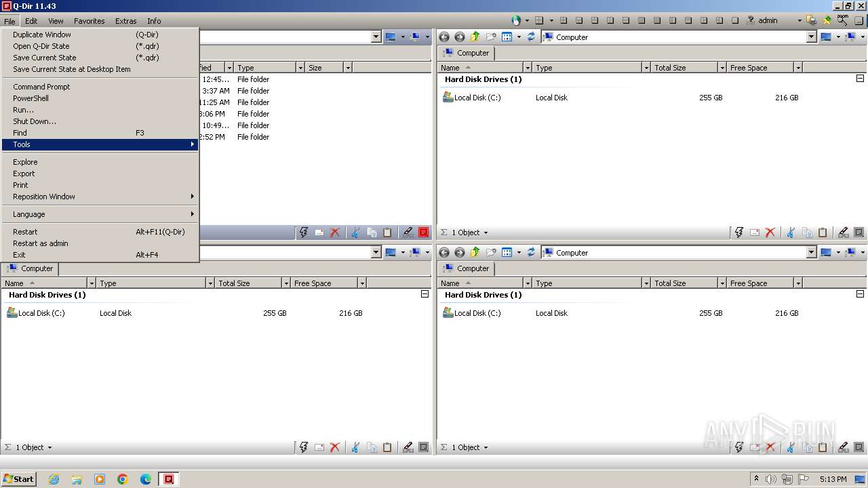Screen dimensions: 868x488
Task: Launch PowerShell from File menu
Action: tap(100, 98)
